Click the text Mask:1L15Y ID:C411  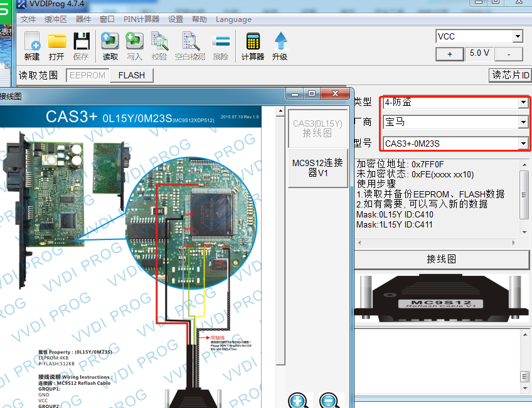(x=394, y=224)
